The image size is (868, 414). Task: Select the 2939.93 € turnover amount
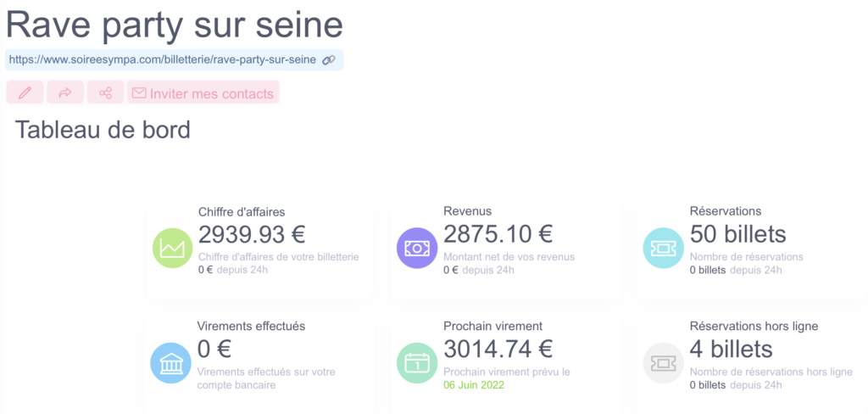[x=252, y=234]
